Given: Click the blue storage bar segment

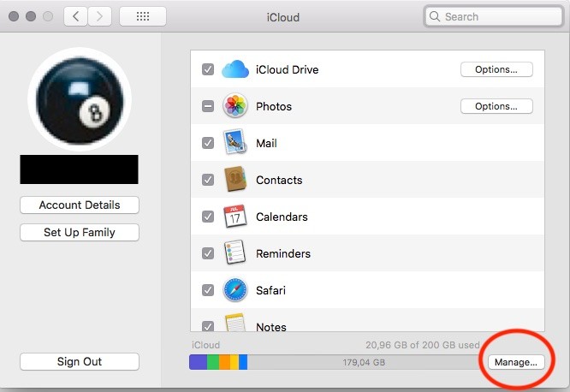Looking at the screenshot, I should point(243,362).
